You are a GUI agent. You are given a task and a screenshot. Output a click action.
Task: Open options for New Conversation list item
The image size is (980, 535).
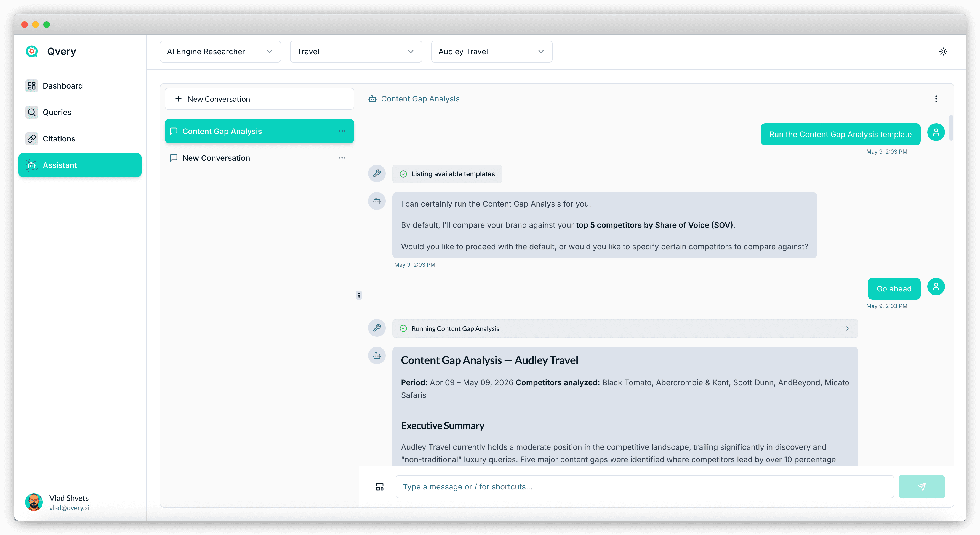pos(342,158)
